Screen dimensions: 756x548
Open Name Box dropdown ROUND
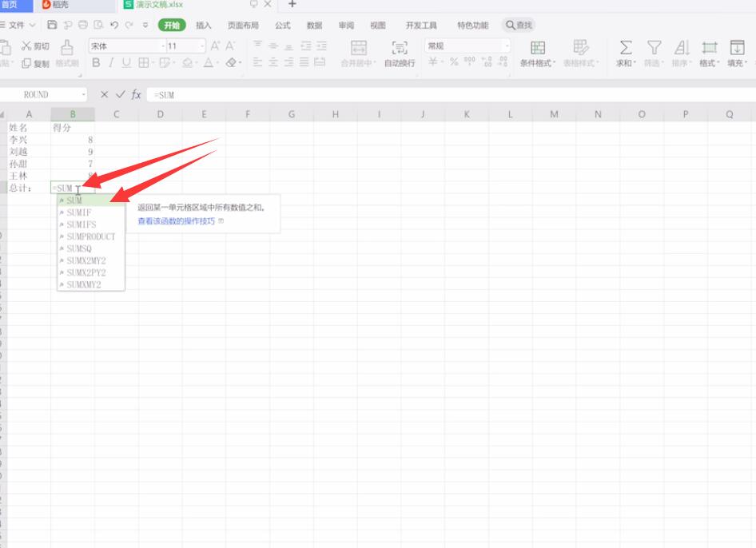click(x=83, y=94)
